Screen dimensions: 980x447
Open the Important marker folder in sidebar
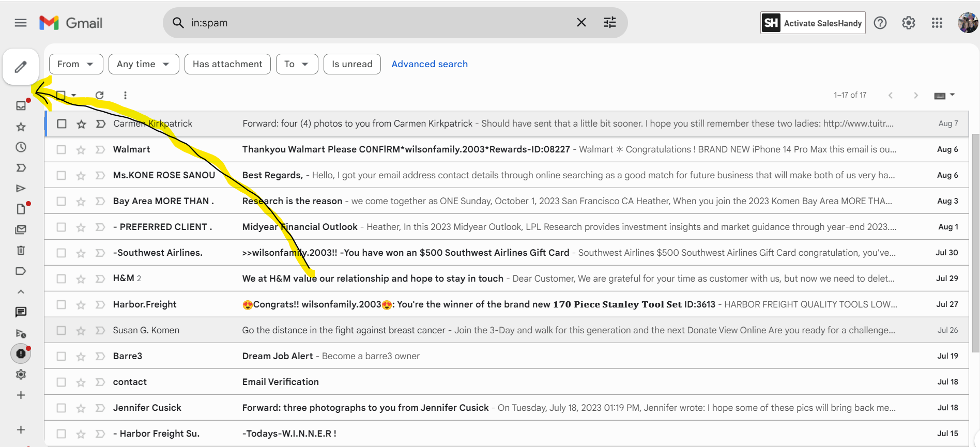21,168
